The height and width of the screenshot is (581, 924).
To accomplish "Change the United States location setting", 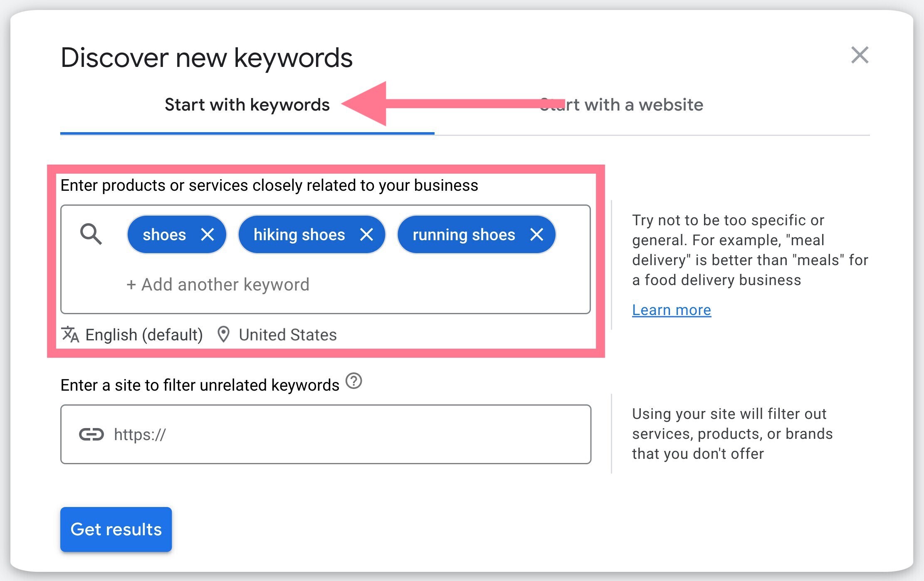I will 287,335.
